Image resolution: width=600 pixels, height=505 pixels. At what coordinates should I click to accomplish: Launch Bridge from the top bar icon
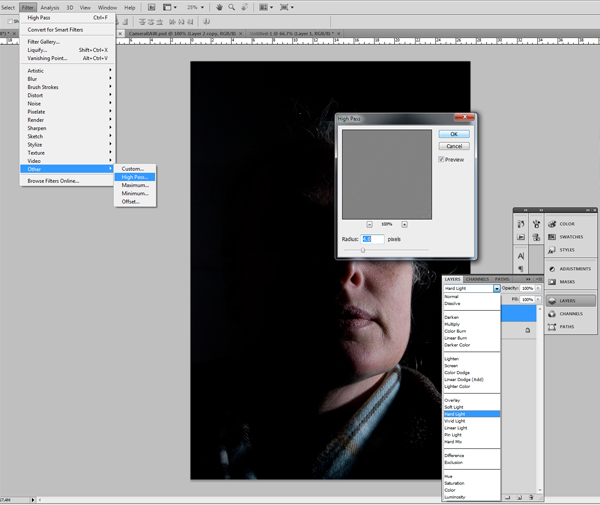click(152, 7)
